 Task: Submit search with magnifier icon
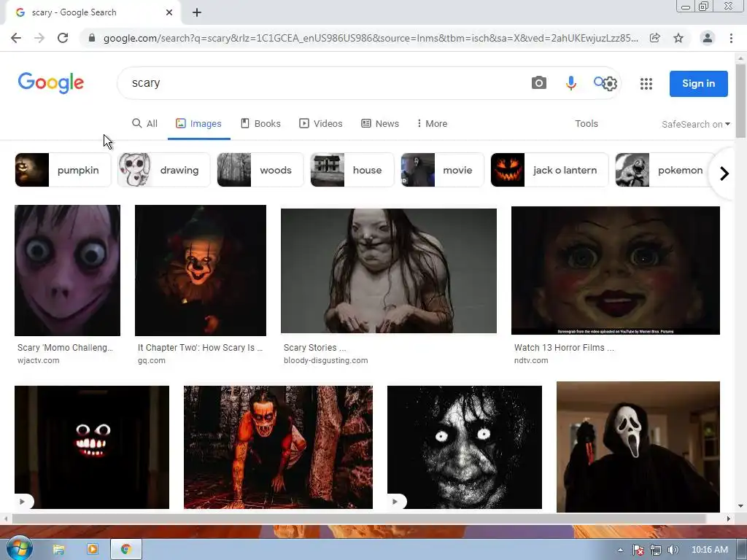(x=598, y=82)
